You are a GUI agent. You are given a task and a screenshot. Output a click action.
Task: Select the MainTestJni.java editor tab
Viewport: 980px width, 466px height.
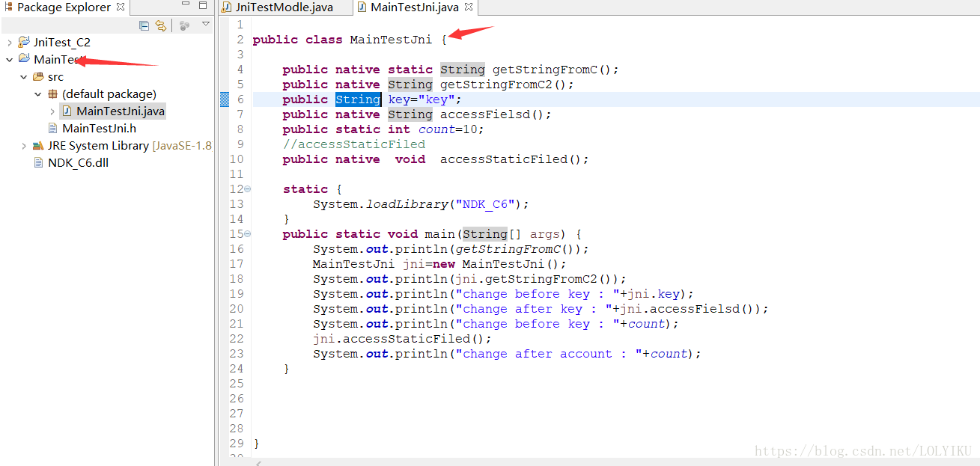click(x=412, y=7)
